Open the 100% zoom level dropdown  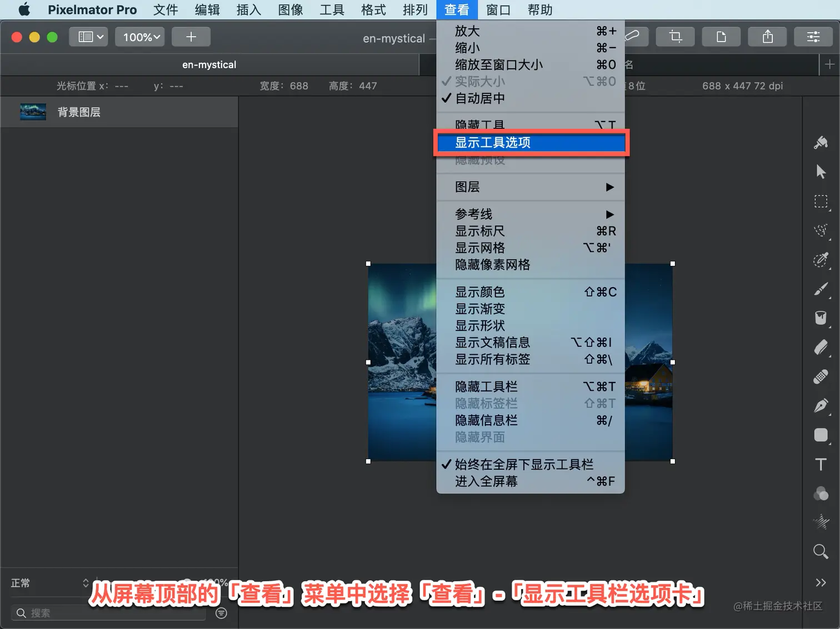(140, 37)
